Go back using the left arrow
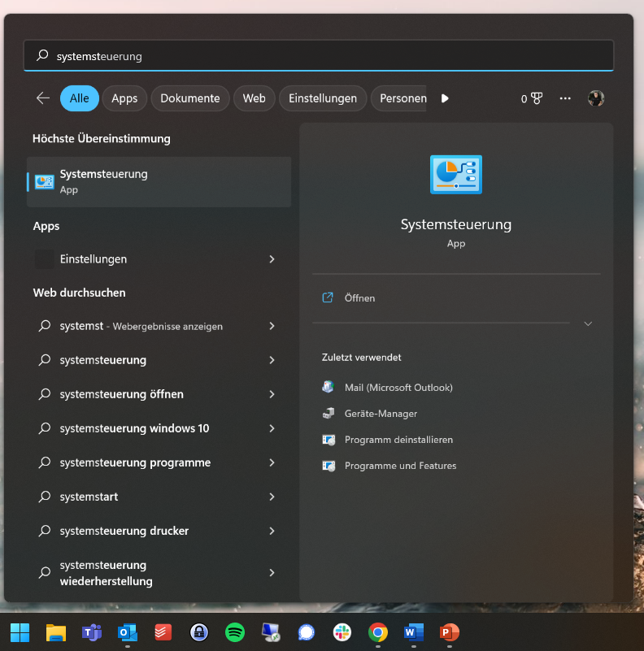Viewport: 644px width, 651px height. click(43, 98)
